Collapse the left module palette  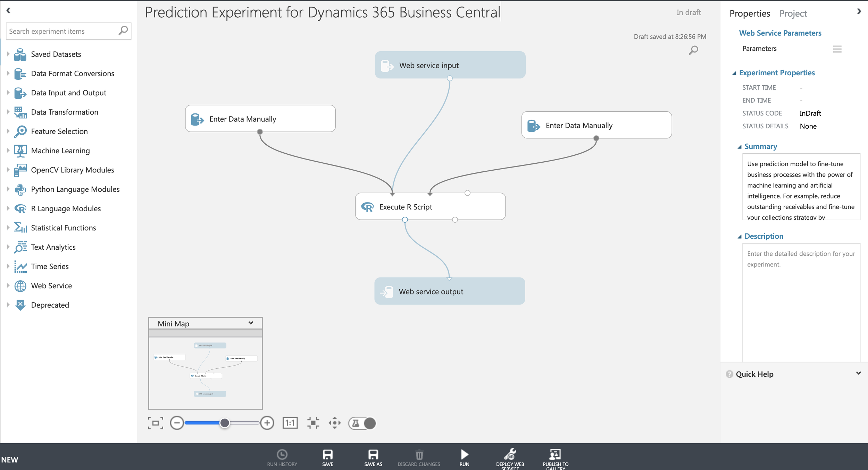pyautogui.click(x=8, y=11)
